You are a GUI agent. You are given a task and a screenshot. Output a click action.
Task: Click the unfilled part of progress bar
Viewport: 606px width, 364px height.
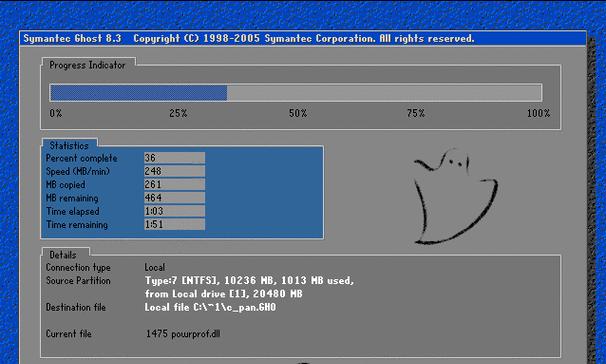click(385, 93)
